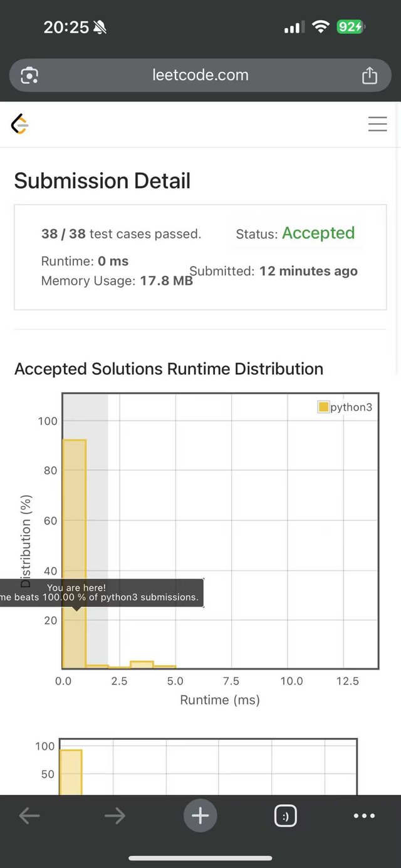Tap the camera scan icon in address bar
401x868 pixels.
point(29,76)
